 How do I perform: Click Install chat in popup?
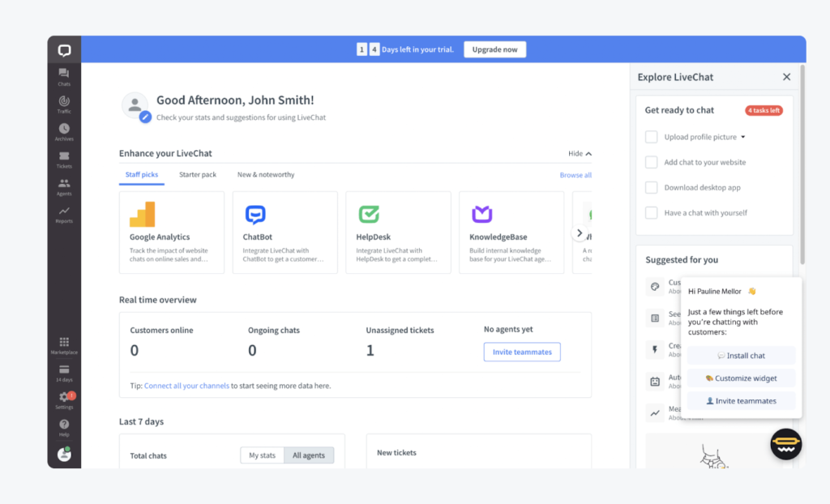pos(741,356)
